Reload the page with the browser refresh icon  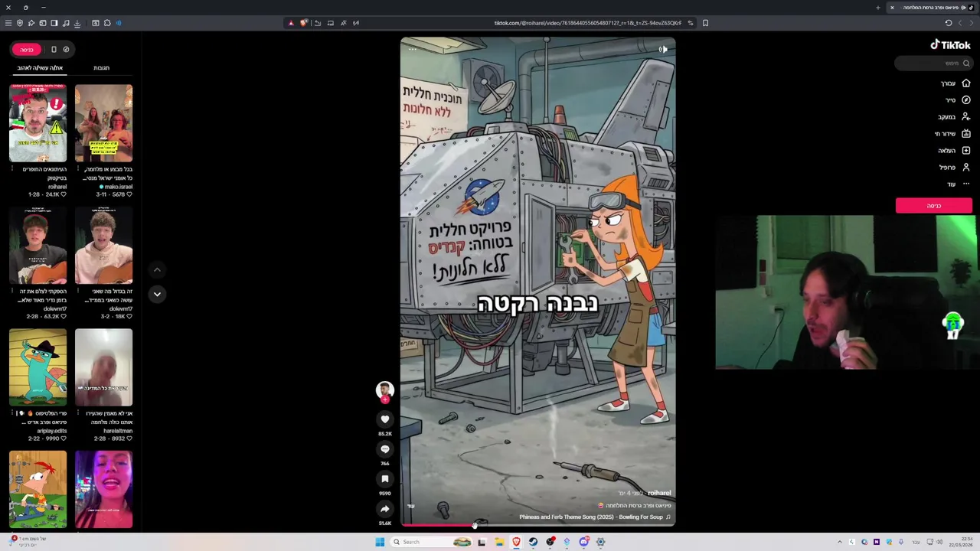949,23
